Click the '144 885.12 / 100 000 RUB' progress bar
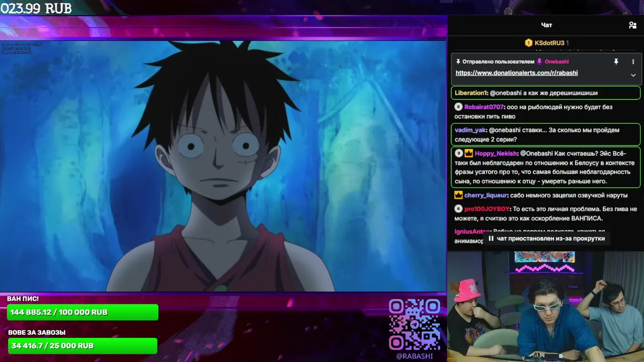This screenshot has height=362, width=644. 83,312
